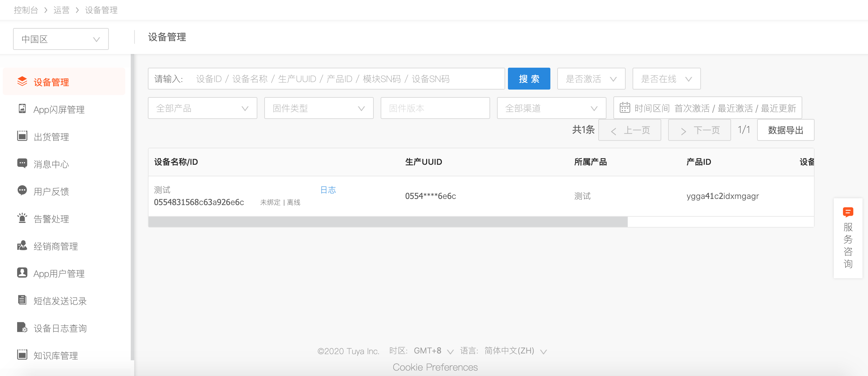Focus the device ID search input field
Viewport: 868px width, 376px height.
pos(327,79)
